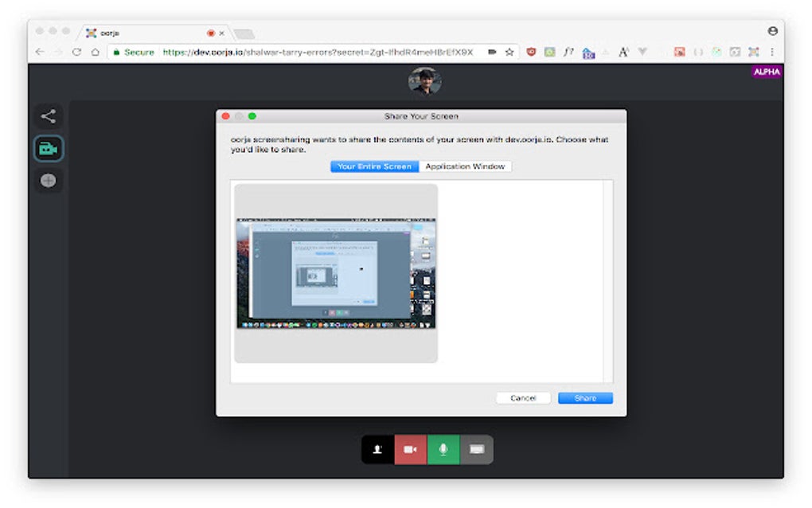Select the Your Entire Screen option

tap(374, 166)
